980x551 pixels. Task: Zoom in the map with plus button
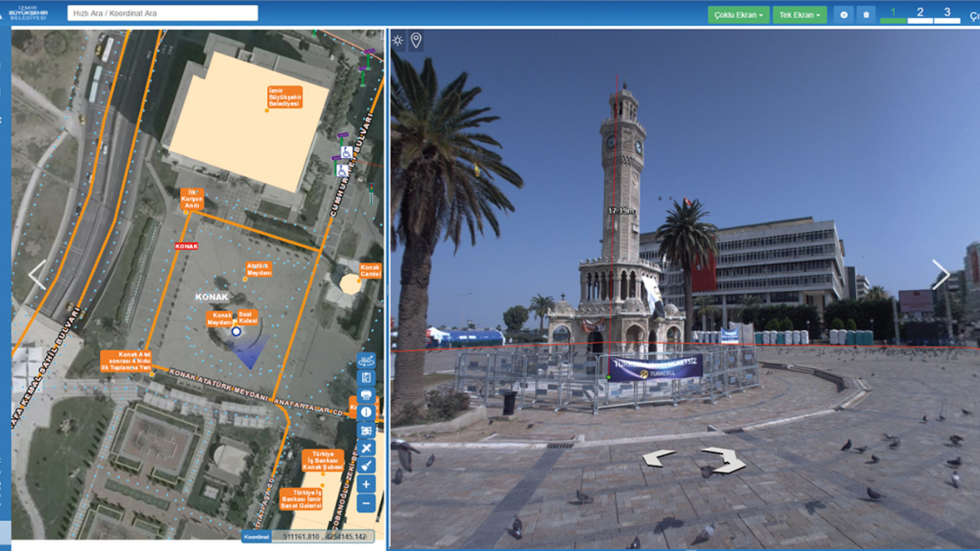(x=366, y=484)
